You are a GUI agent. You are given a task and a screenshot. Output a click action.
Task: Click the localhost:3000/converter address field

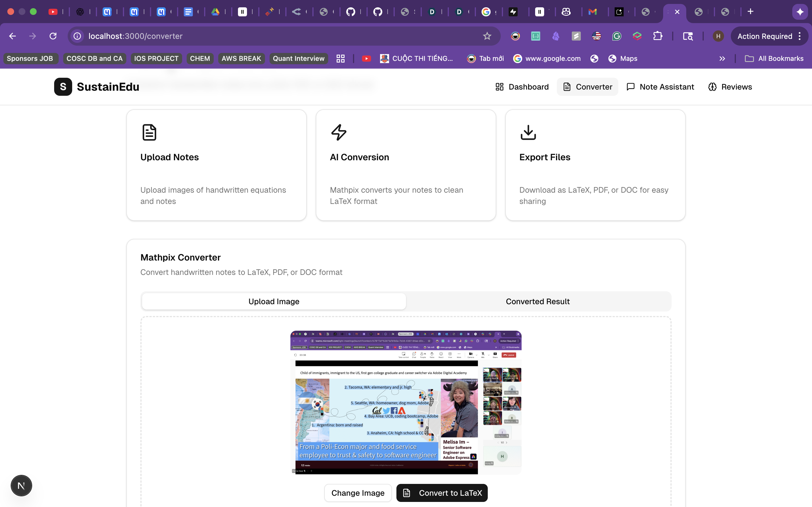click(268, 36)
